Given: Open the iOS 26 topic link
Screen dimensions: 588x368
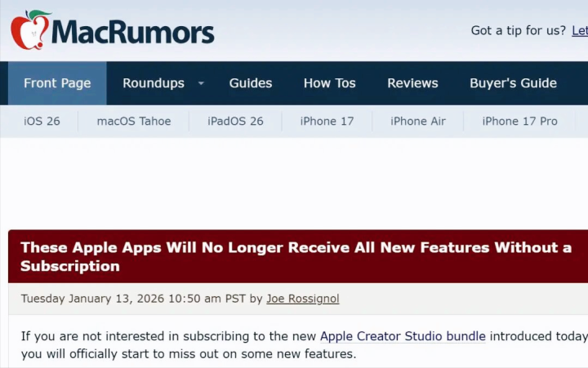Looking at the screenshot, I should click(x=42, y=121).
